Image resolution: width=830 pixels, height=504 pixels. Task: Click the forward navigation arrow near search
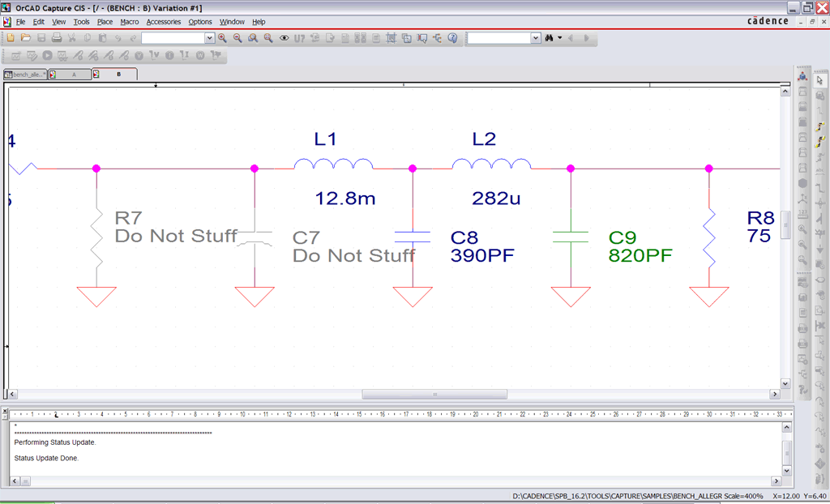pyautogui.click(x=585, y=37)
